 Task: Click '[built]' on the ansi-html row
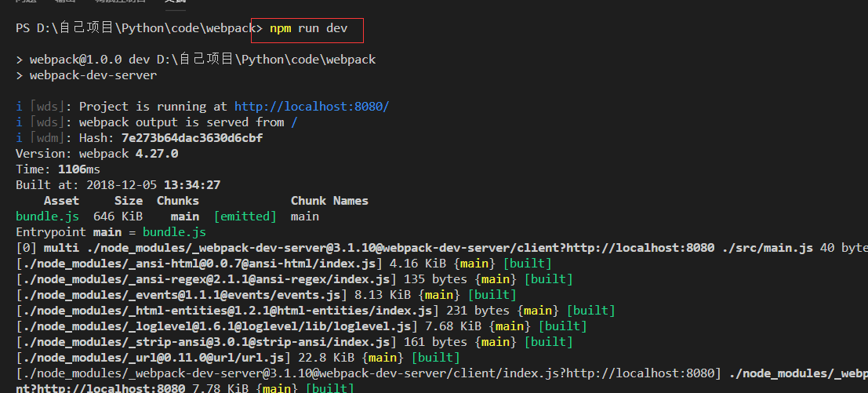click(x=528, y=264)
